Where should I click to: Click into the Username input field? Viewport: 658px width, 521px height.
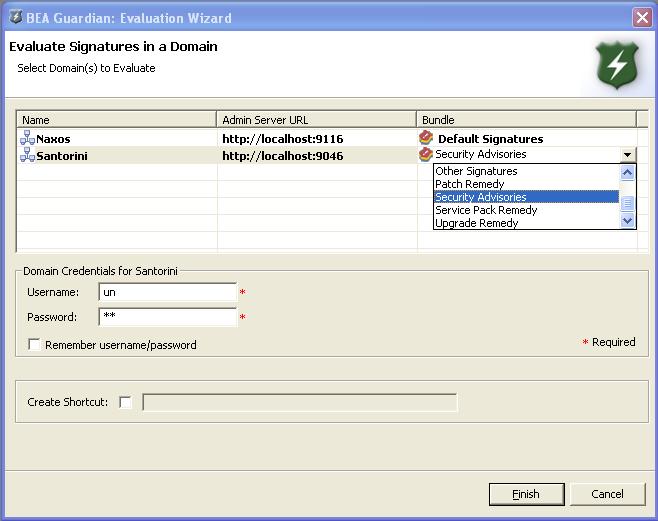pyautogui.click(x=168, y=292)
